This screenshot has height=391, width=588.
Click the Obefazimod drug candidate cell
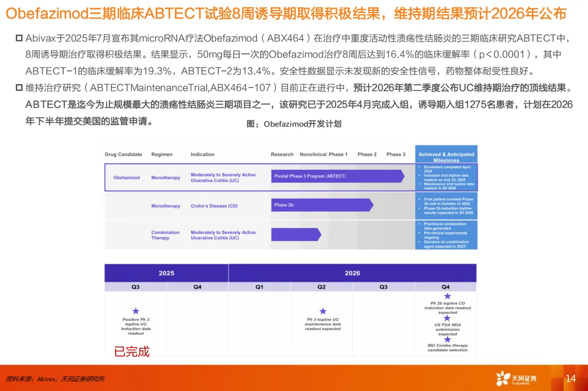[x=126, y=177]
